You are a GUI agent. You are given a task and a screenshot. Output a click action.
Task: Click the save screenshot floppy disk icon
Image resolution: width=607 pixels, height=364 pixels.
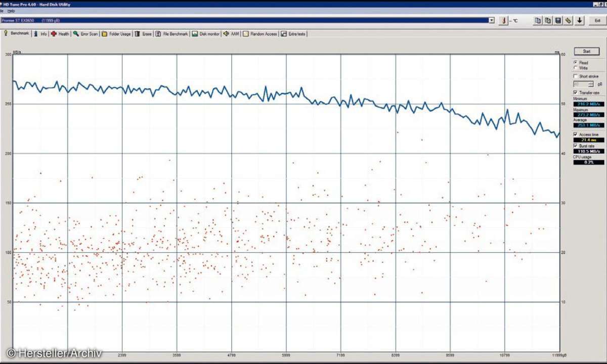coord(558,20)
